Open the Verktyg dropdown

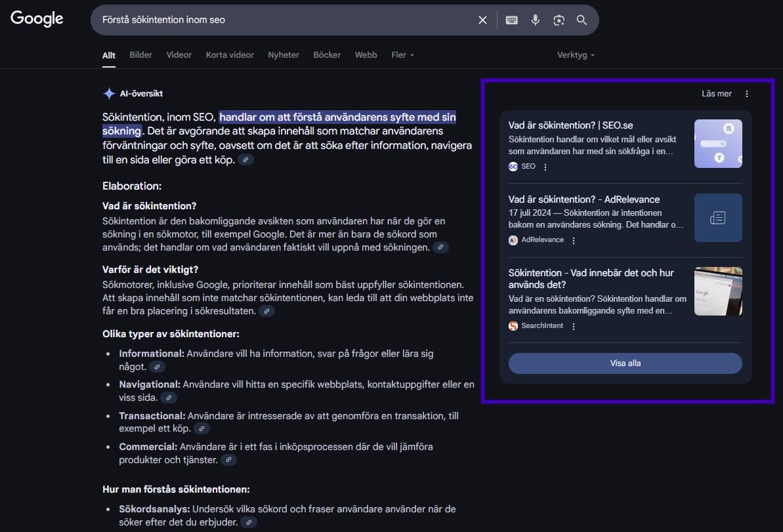(x=576, y=55)
